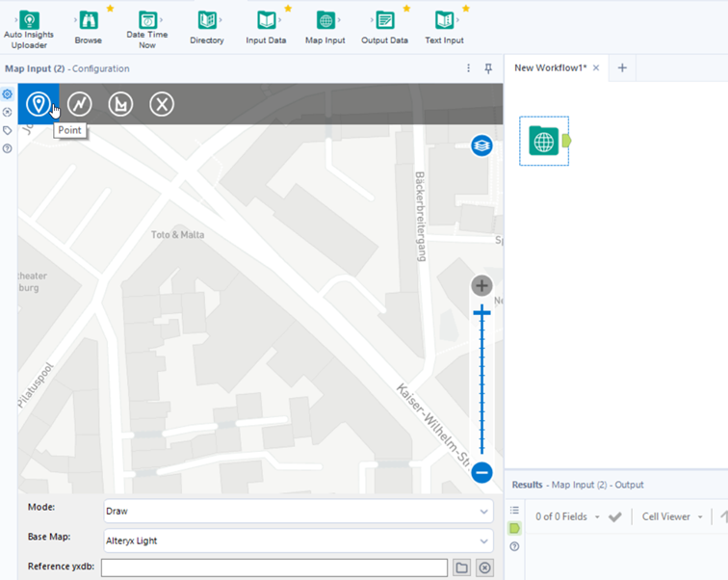Open the map layers button

481,145
